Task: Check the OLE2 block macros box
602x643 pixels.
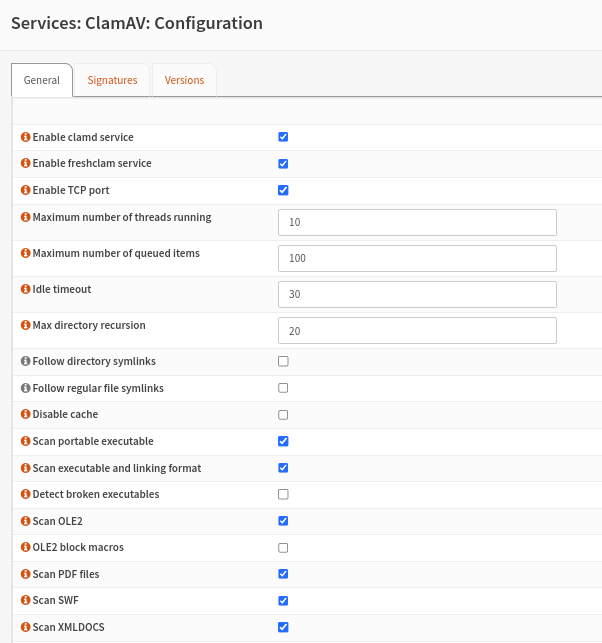Action: pos(283,548)
